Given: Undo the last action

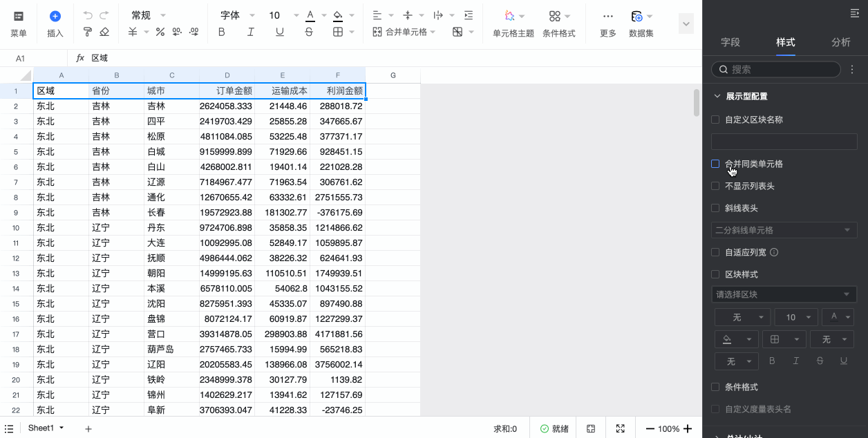Looking at the screenshot, I should point(88,15).
